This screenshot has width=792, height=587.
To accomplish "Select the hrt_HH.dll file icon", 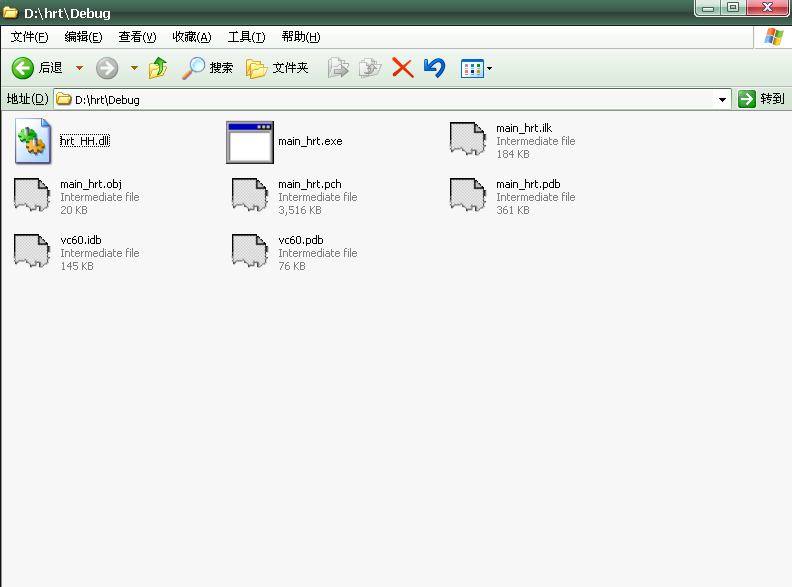I will [33, 141].
